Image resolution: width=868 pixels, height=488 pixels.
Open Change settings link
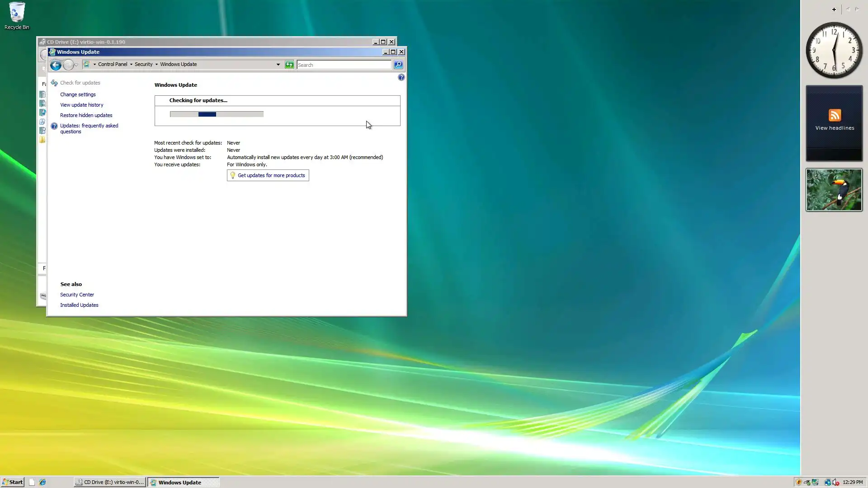coord(78,94)
